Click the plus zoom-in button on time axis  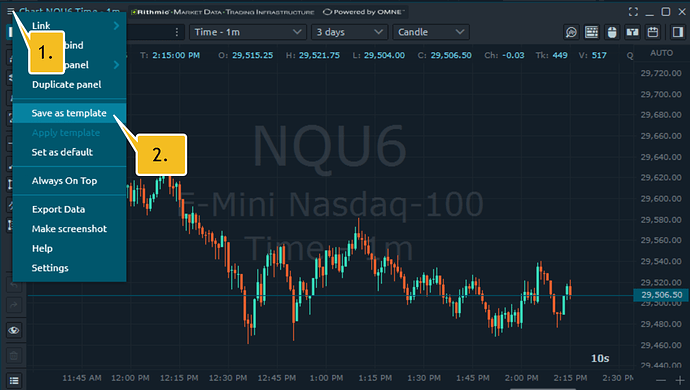[x=680, y=380]
